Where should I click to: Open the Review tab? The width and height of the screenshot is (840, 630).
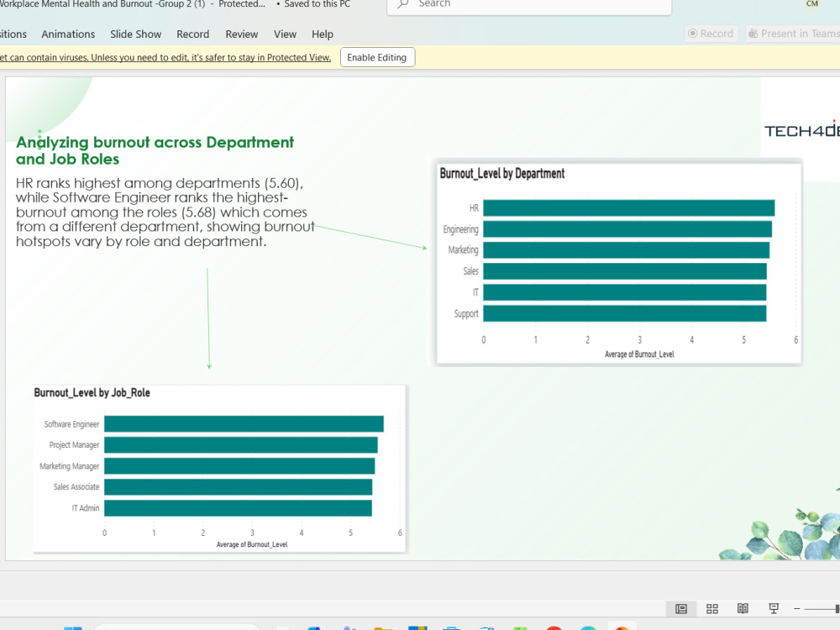coord(242,34)
